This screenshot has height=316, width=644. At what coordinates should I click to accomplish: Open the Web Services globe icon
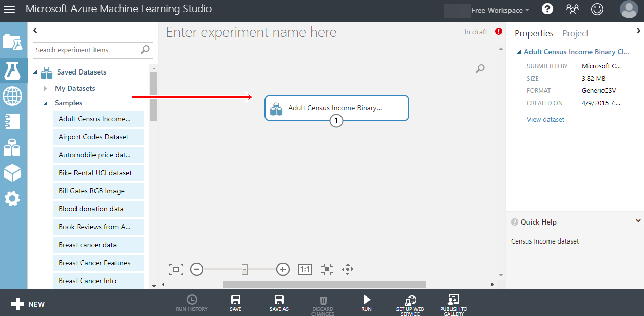point(12,96)
